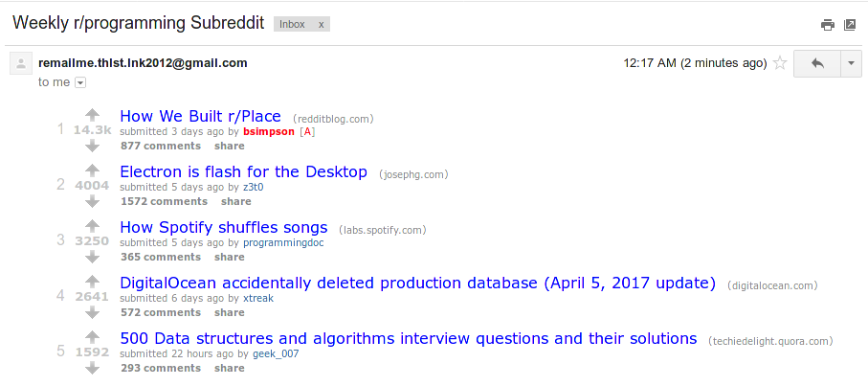The width and height of the screenshot is (868, 386).
Task: Open the techiedelight.quora.com domain link
Action: tap(770, 341)
